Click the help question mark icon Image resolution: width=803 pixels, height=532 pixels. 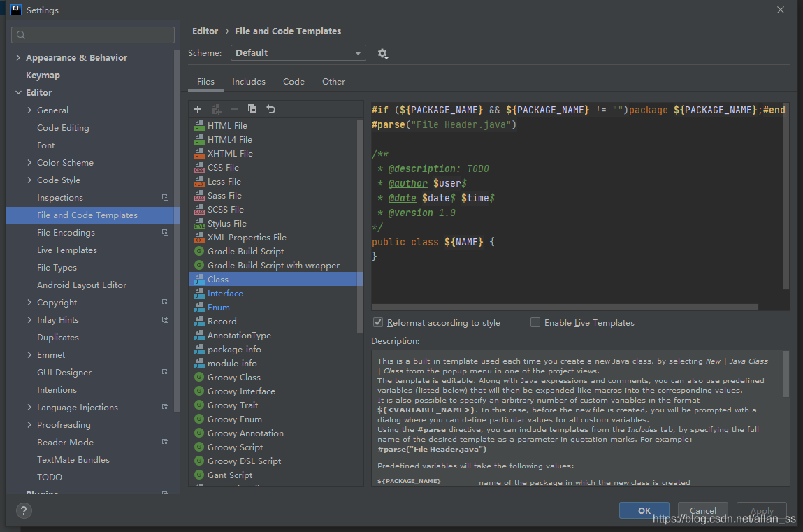click(24, 510)
